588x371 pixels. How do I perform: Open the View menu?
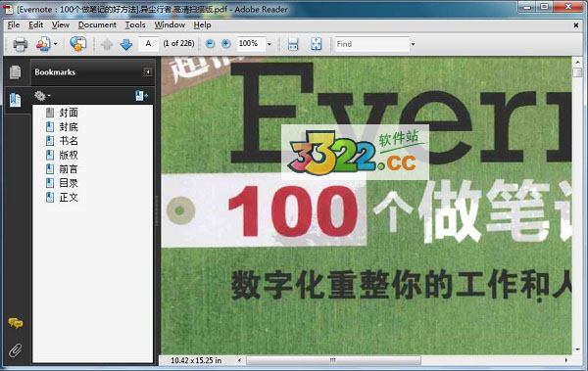61,24
